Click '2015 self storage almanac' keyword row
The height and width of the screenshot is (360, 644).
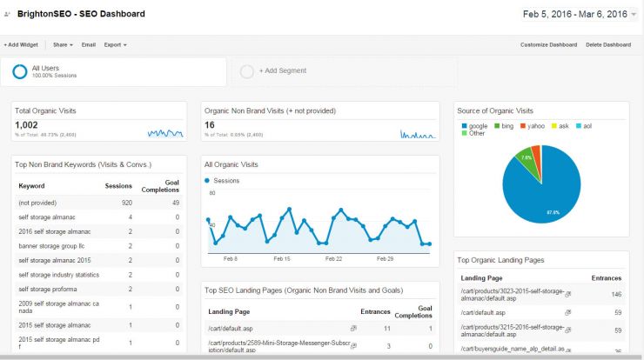point(98,325)
